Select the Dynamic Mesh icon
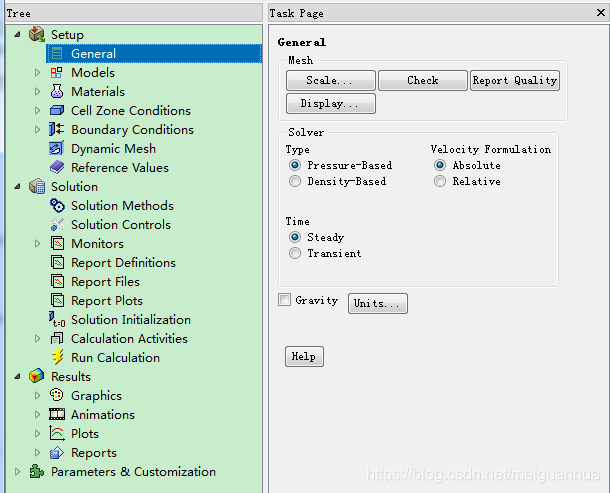This screenshot has height=493, width=610. (x=57, y=149)
